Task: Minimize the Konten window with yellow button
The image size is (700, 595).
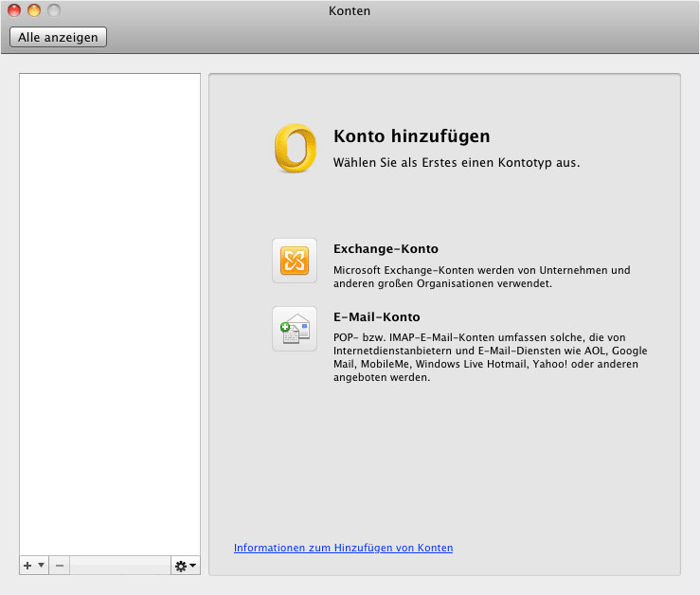Action: 34,9
